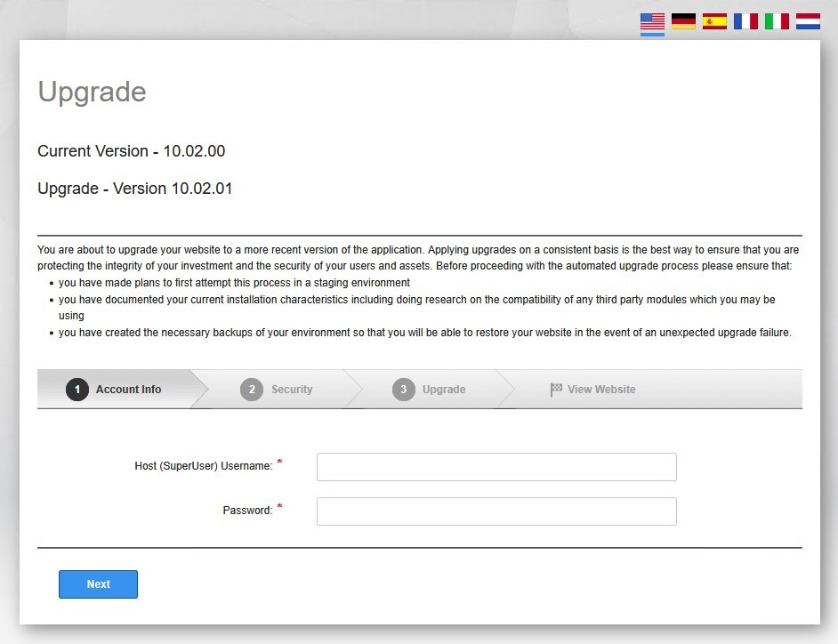Select the Netherlands flag language

[x=808, y=21]
